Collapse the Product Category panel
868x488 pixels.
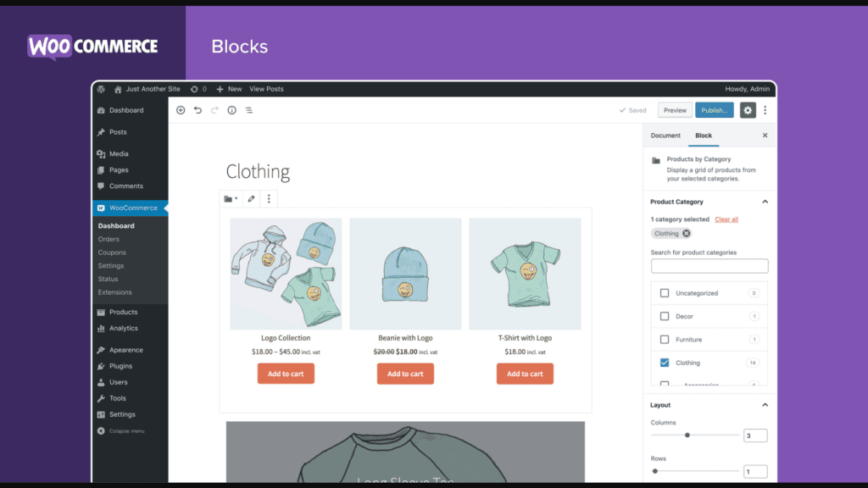pos(765,202)
